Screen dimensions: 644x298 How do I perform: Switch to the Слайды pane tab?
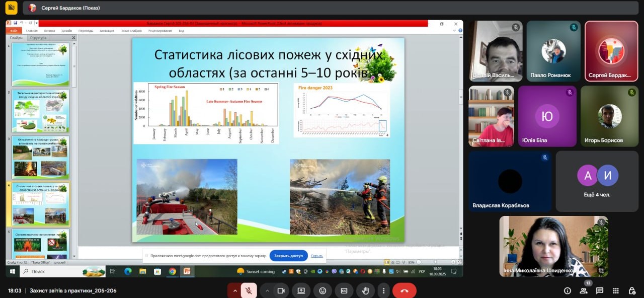pos(16,38)
